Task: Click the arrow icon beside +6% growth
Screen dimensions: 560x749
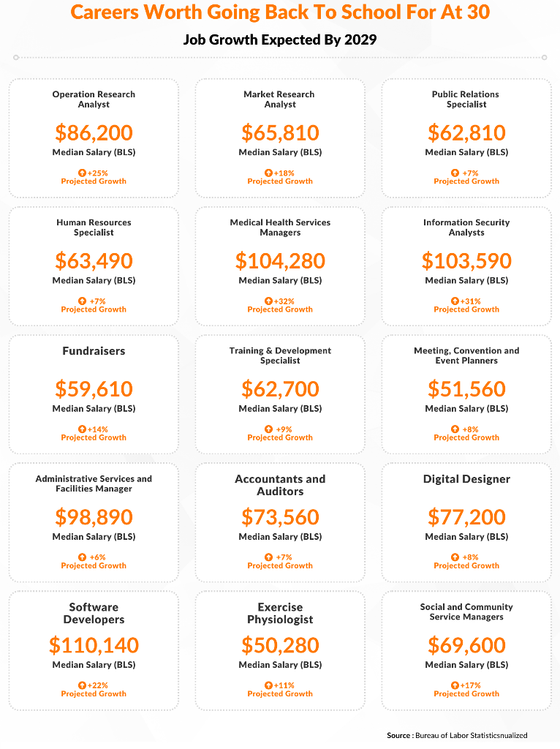Action: tap(82, 557)
